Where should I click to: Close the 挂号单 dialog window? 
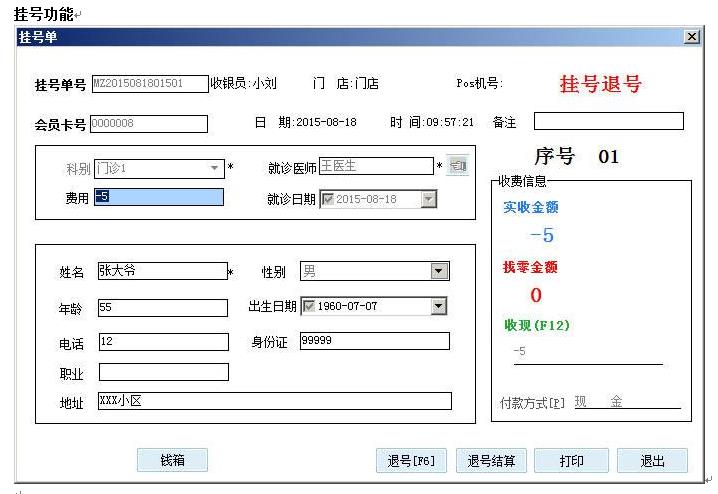pos(691,37)
